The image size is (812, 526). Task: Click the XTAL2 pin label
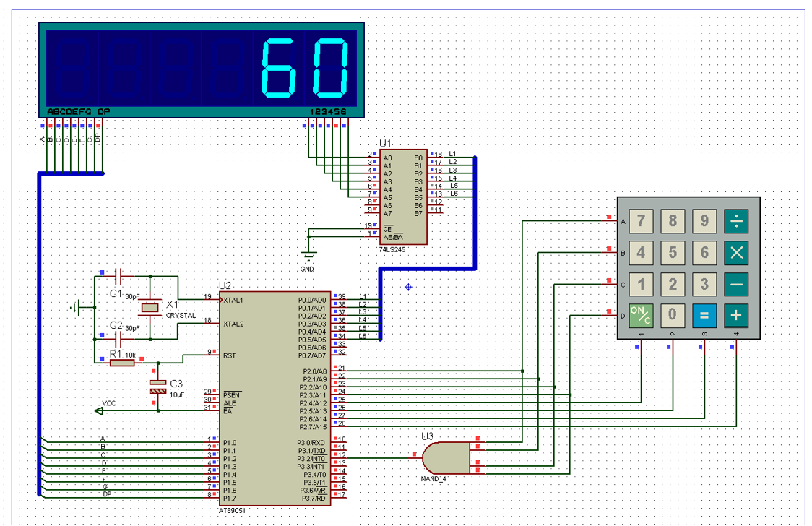233,324
